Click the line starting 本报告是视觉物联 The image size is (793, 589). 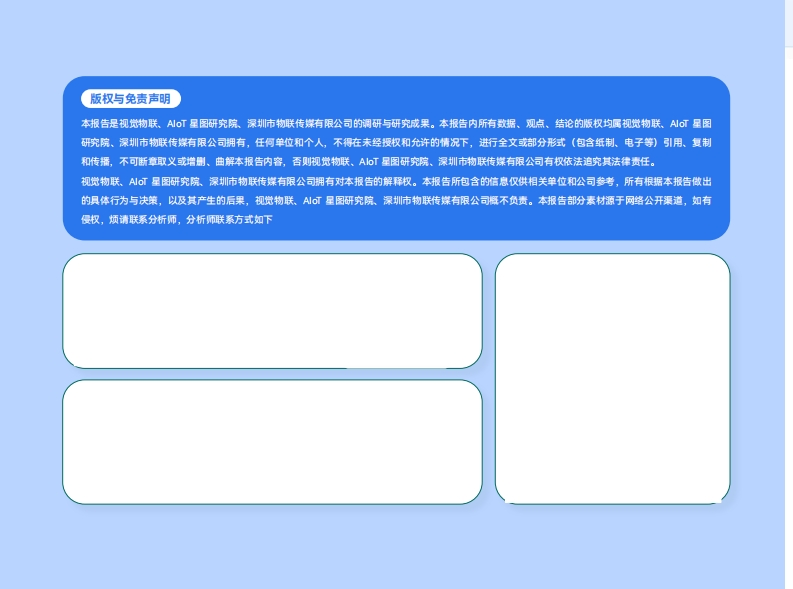click(396, 123)
